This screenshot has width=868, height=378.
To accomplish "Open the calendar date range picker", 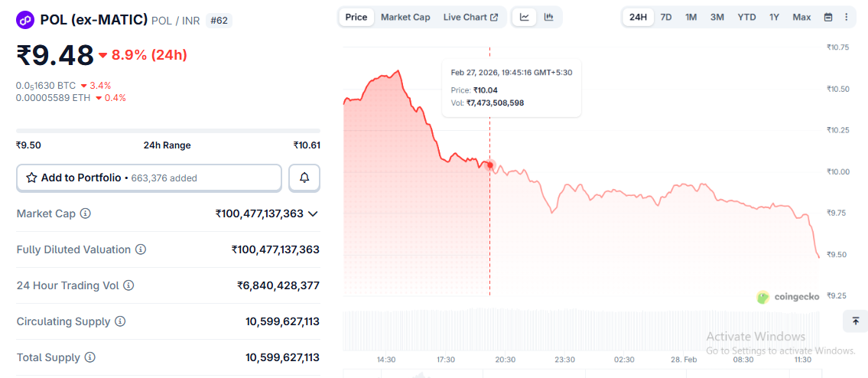I will 828,17.
